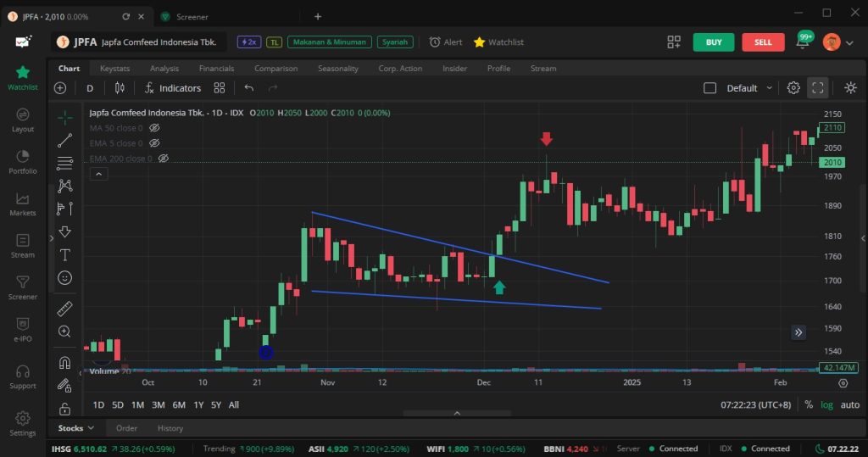This screenshot has height=457, width=868.
Task: Open Screener in the sidebar
Action: click(23, 288)
